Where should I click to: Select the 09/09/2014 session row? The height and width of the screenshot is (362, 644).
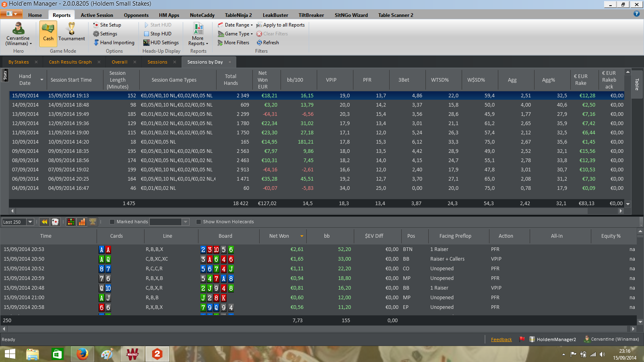click(316, 151)
